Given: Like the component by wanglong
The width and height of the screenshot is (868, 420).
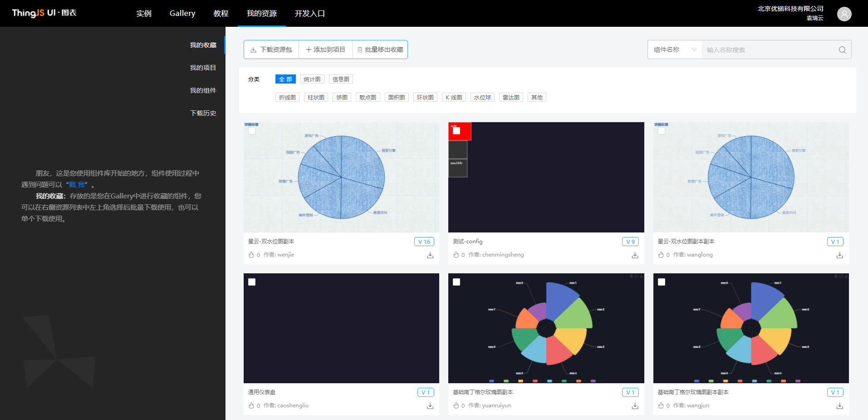Looking at the screenshot, I should [661, 255].
